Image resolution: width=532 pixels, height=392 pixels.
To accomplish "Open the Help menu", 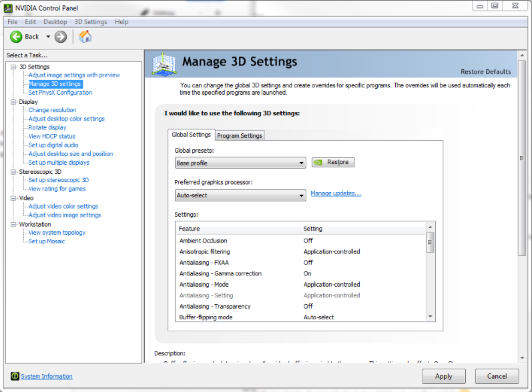I will tap(121, 22).
